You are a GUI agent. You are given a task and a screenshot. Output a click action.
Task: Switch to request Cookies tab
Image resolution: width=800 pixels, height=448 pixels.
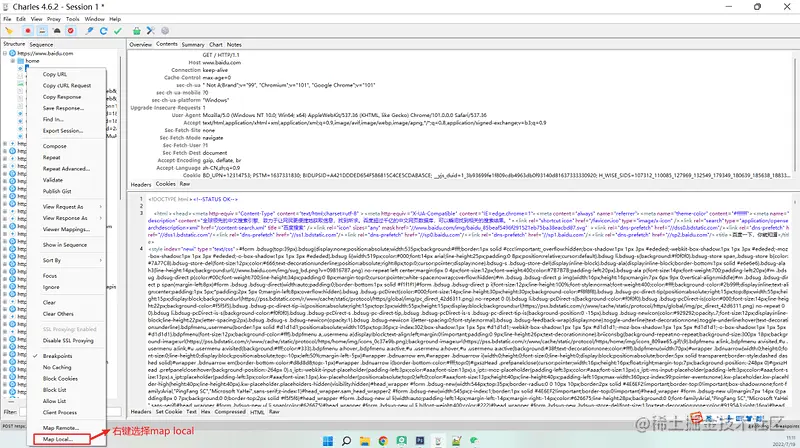(x=166, y=184)
